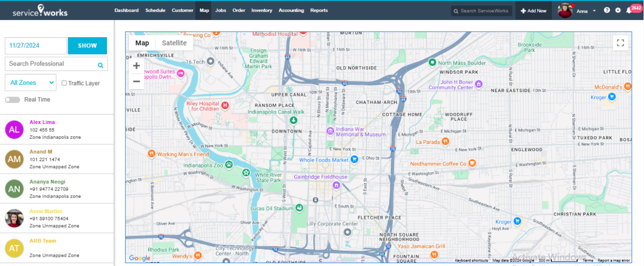Open the Inventory menu
644x266 pixels.
[x=262, y=10]
